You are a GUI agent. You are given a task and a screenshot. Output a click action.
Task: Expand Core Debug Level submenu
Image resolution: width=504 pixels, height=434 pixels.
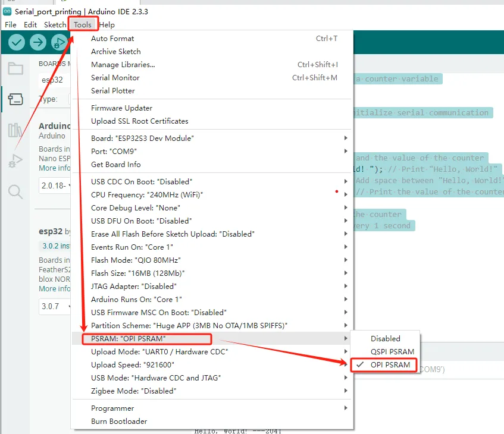coord(212,208)
